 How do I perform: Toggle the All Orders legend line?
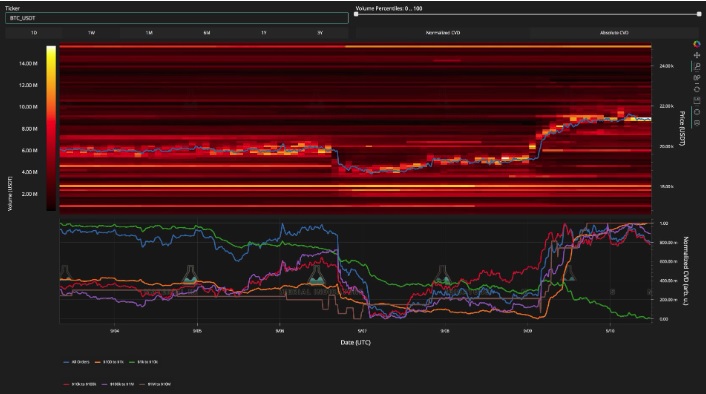pyautogui.click(x=77, y=362)
